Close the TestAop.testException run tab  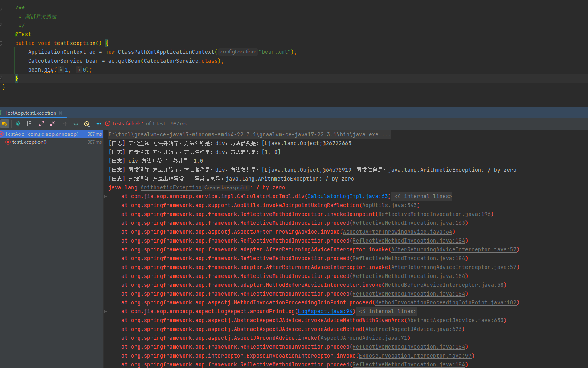coord(61,113)
